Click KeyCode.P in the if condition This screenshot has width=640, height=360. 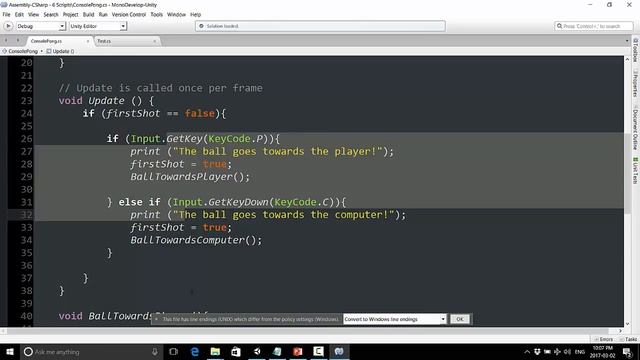(x=236, y=139)
